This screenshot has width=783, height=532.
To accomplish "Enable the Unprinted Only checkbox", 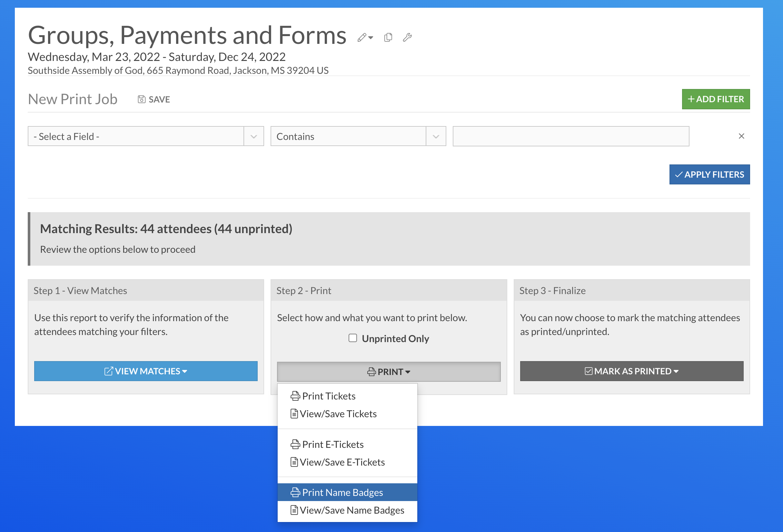I will (353, 338).
